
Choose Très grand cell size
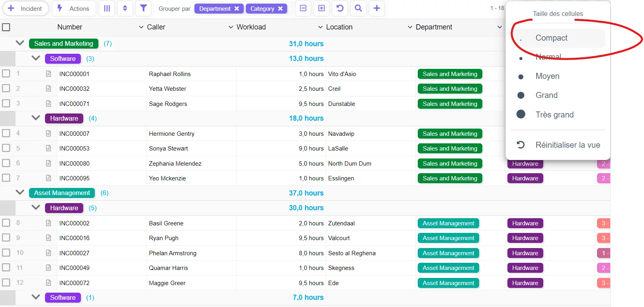[554, 115]
